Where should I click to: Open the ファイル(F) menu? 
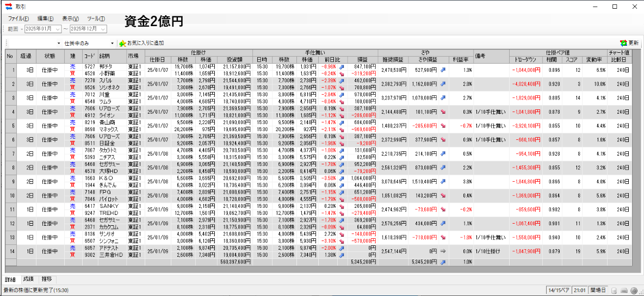(x=18, y=18)
